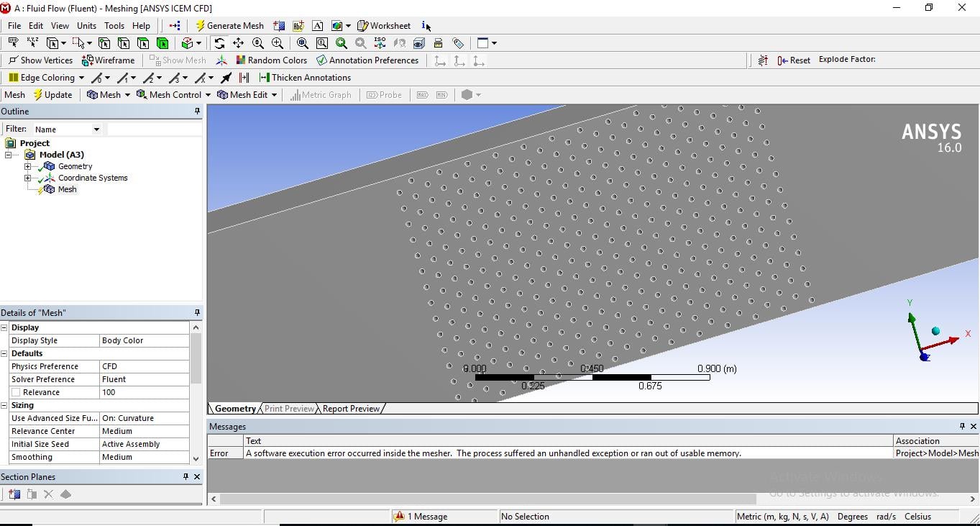
Task: Select the Box Zoom icon
Action: pos(322,43)
